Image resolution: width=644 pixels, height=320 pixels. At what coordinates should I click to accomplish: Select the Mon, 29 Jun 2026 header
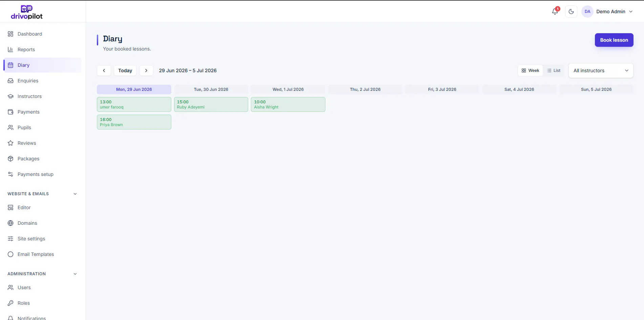coord(134,89)
